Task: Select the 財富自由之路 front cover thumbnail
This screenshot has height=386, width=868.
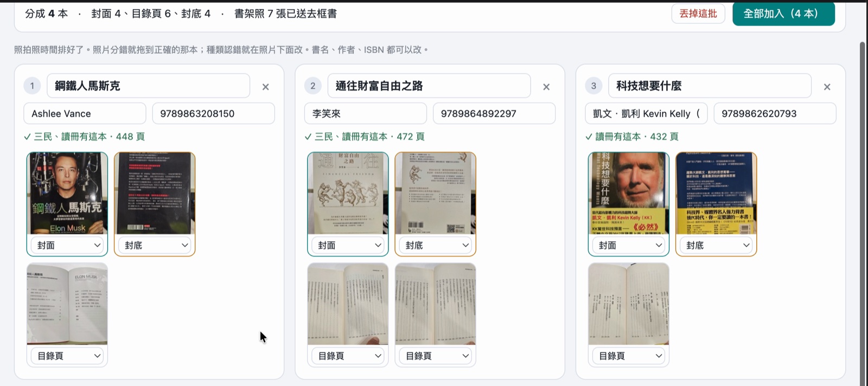Action: 348,194
